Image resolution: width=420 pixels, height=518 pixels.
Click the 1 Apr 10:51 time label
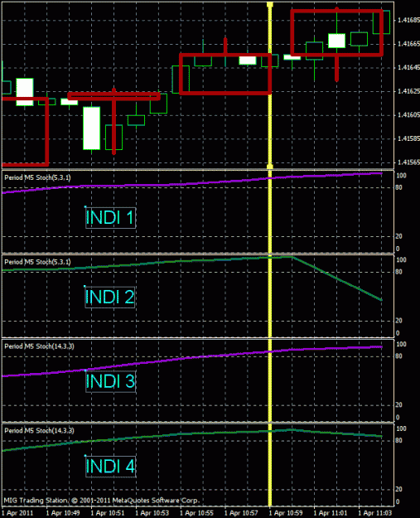tap(108, 513)
